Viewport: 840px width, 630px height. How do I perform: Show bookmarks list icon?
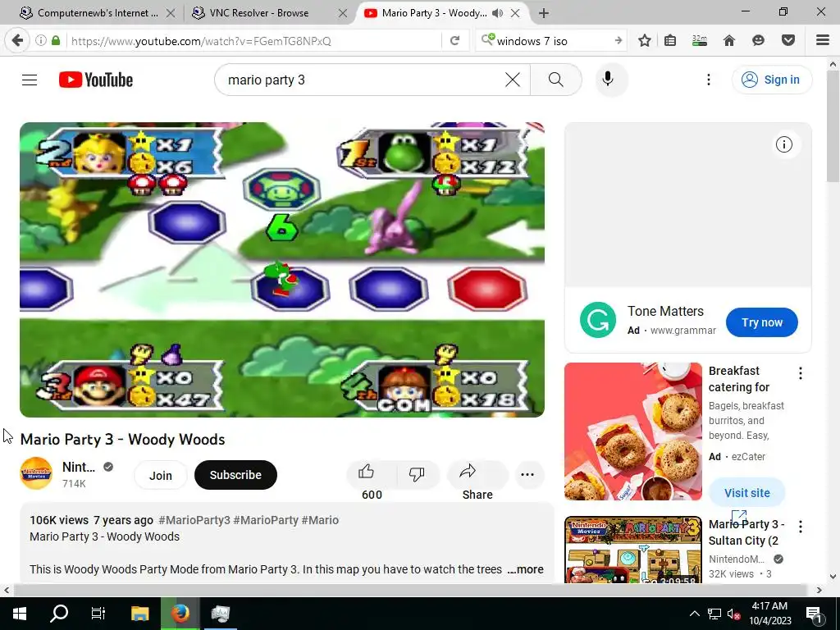pos(670,41)
